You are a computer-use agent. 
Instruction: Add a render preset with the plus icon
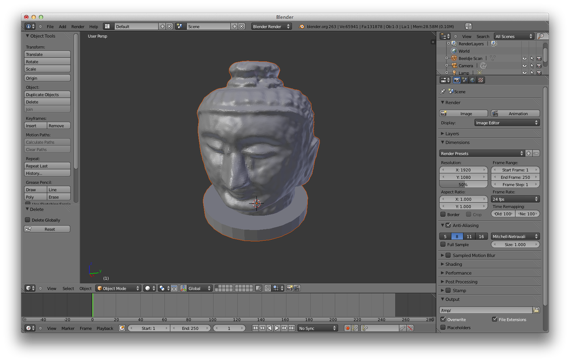(529, 153)
